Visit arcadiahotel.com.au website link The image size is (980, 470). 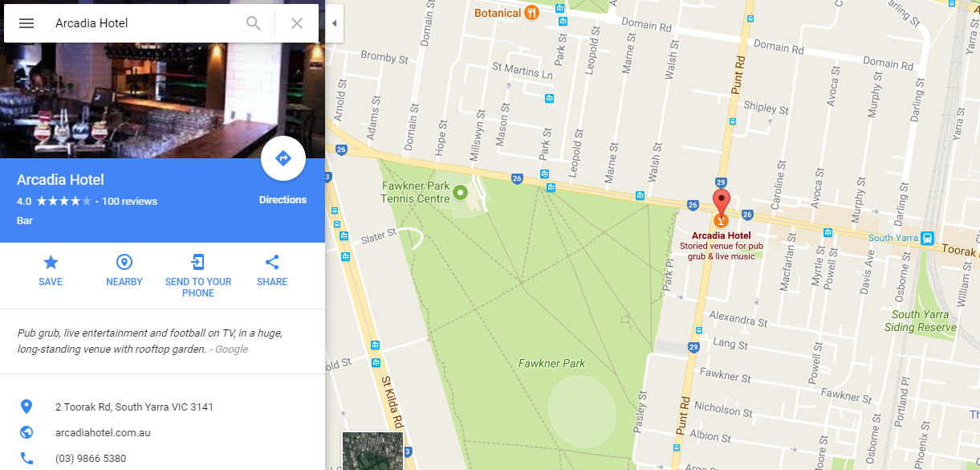click(x=103, y=433)
